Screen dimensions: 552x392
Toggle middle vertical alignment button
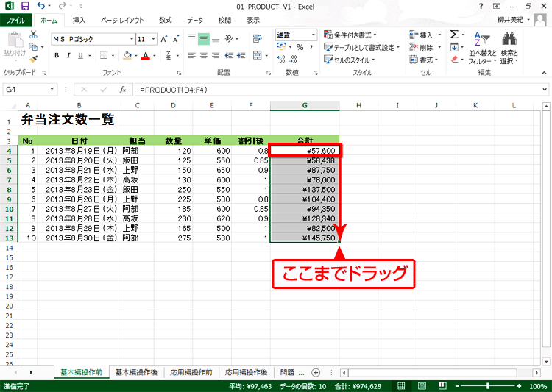[204, 38]
